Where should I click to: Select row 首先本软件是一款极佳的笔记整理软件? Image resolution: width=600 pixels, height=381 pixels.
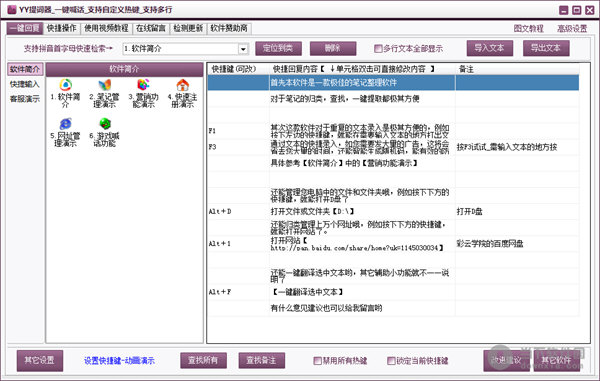pos(393,83)
